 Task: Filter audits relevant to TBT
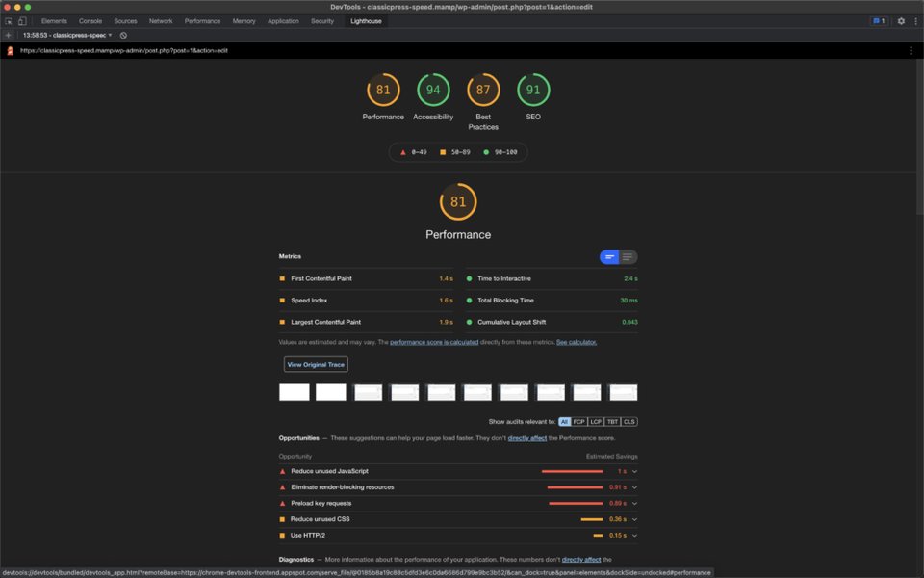612,422
